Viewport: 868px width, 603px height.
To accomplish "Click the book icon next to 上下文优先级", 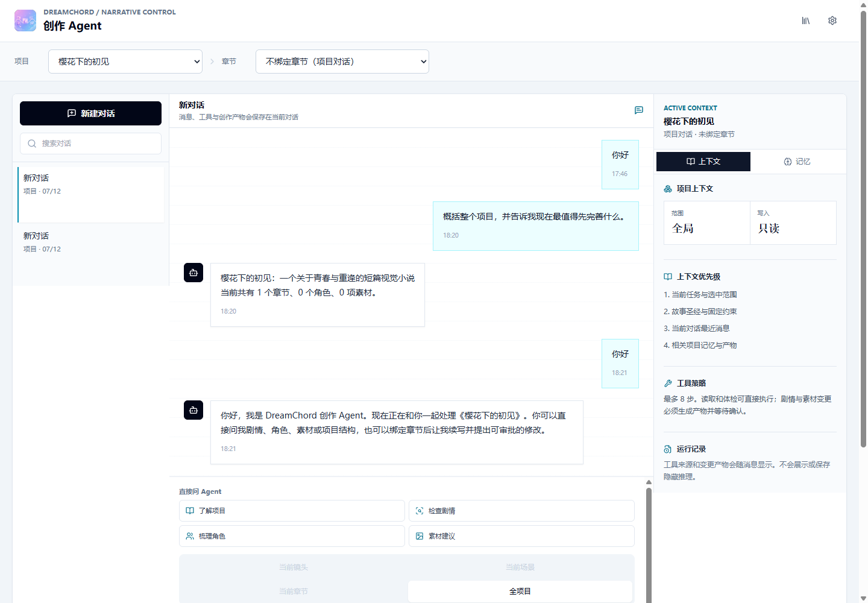I will coord(668,277).
